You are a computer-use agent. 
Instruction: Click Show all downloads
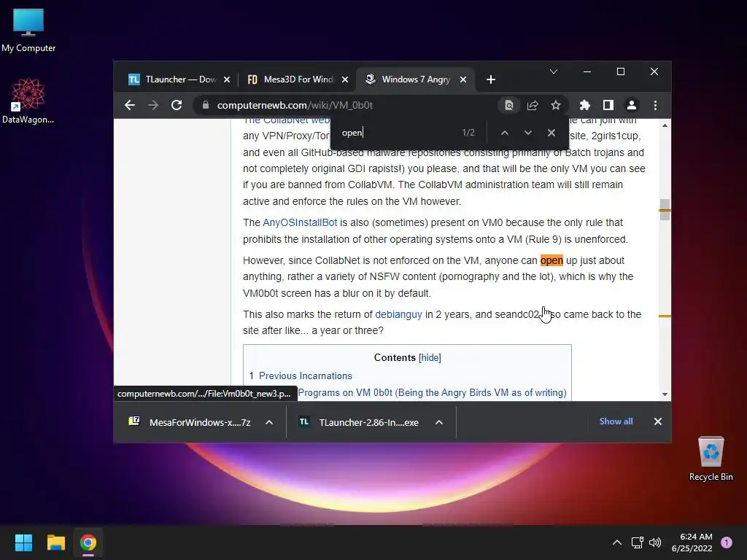point(616,421)
